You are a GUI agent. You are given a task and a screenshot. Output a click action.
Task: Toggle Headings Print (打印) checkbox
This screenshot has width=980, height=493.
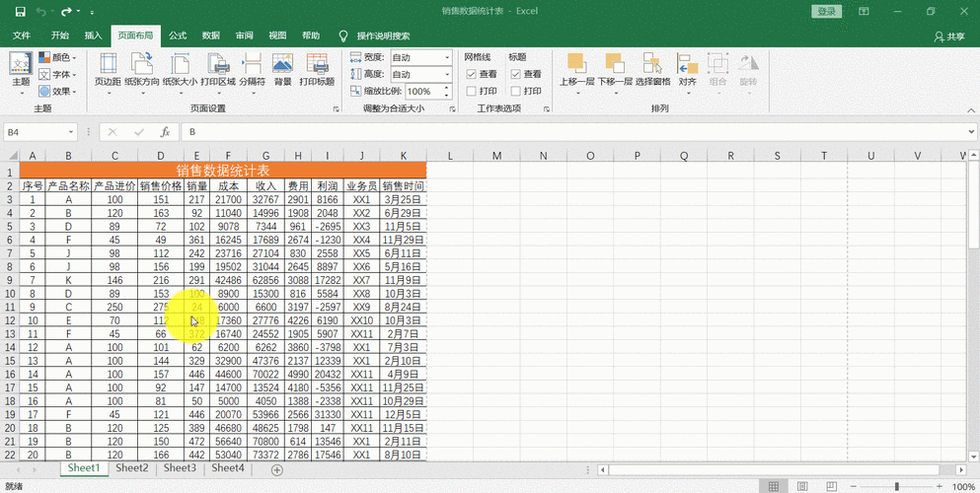(515, 91)
